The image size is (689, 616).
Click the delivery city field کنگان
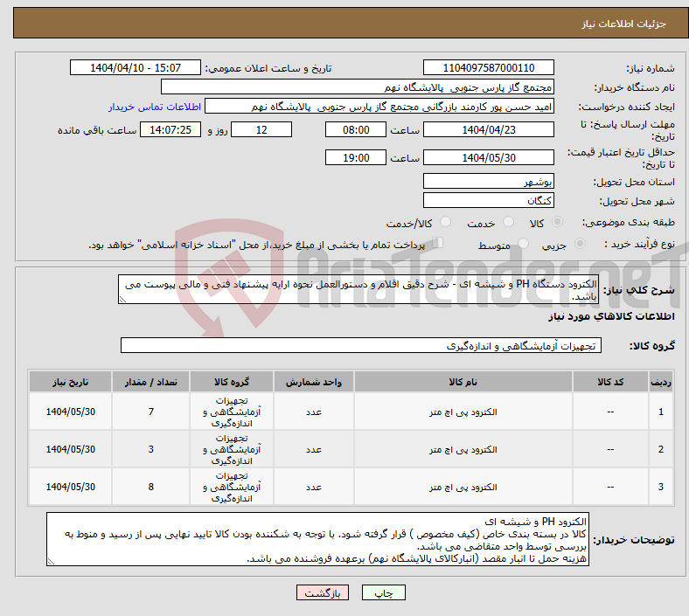point(488,200)
